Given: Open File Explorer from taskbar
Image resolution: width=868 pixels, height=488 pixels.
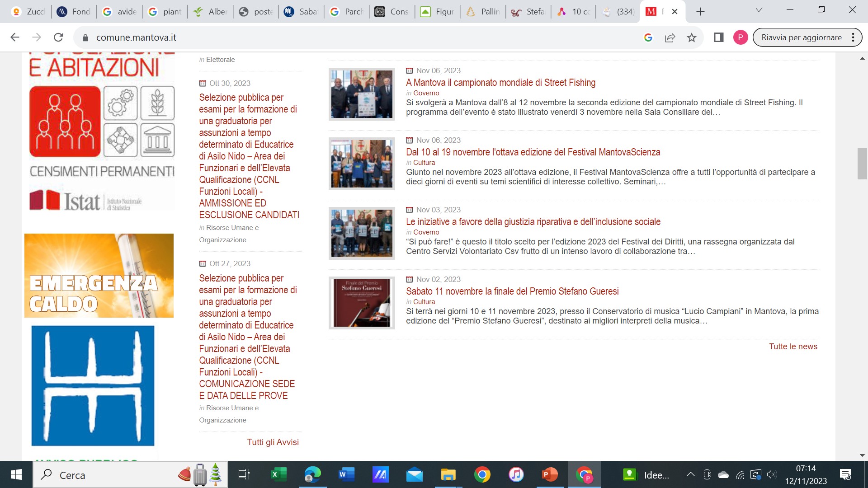Looking at the screenshot, I should click(x=448, y=474).
